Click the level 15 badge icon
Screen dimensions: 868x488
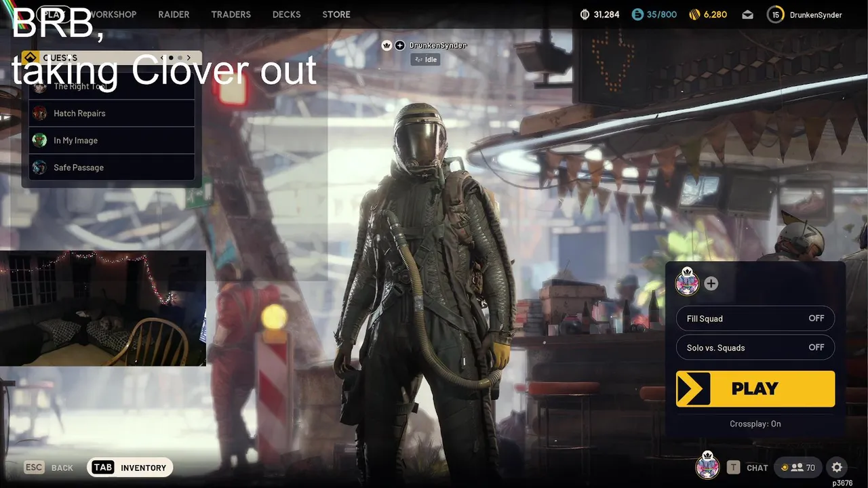point(776,15)
